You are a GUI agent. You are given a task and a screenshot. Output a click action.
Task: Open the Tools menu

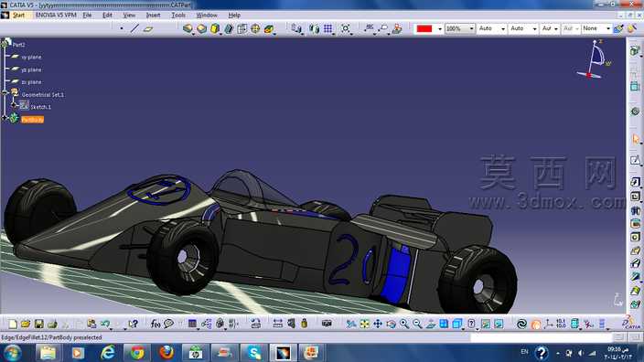pos(178,16)
